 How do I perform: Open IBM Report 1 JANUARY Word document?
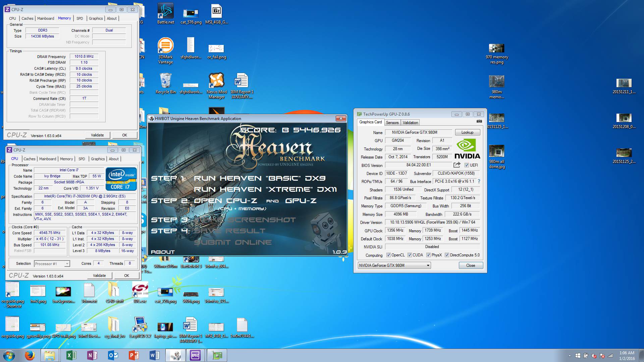[x=241, y=86]
